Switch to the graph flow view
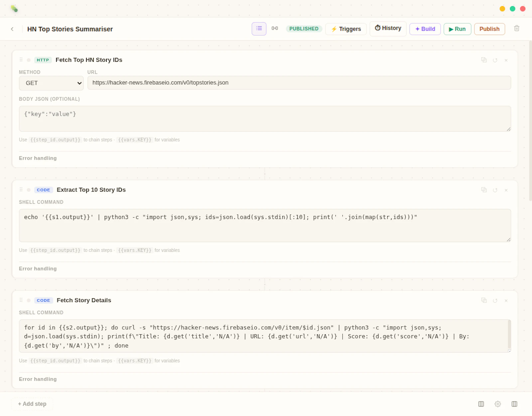Screen dimensions: 532x416 [x=275, y=29]
